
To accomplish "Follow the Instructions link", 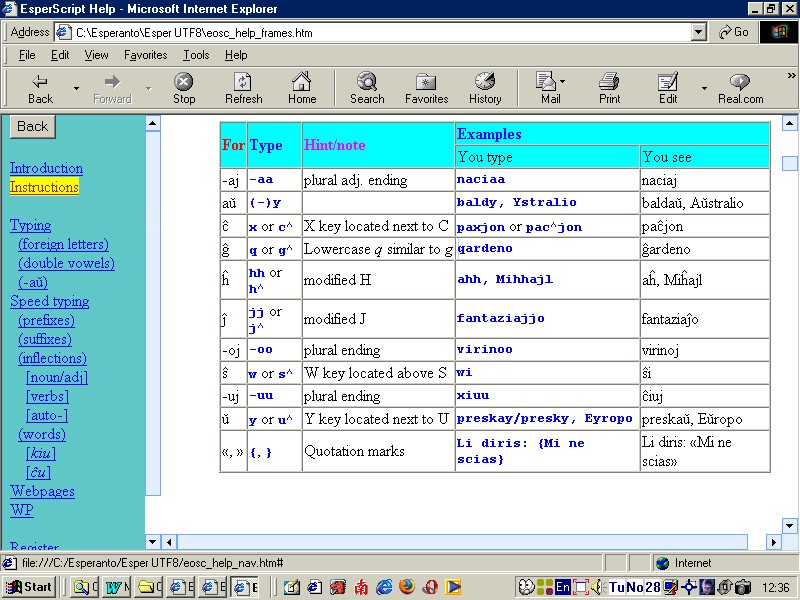I will click(x=46, y=186).
